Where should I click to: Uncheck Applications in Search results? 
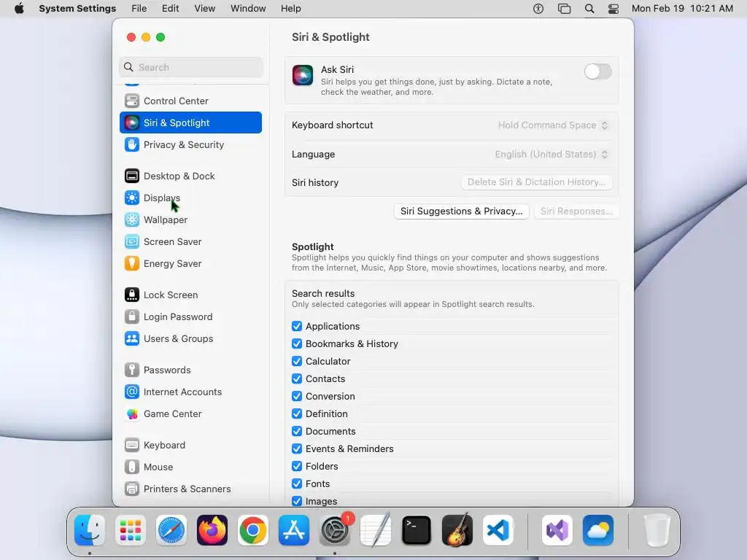click(x=297, y=326)
